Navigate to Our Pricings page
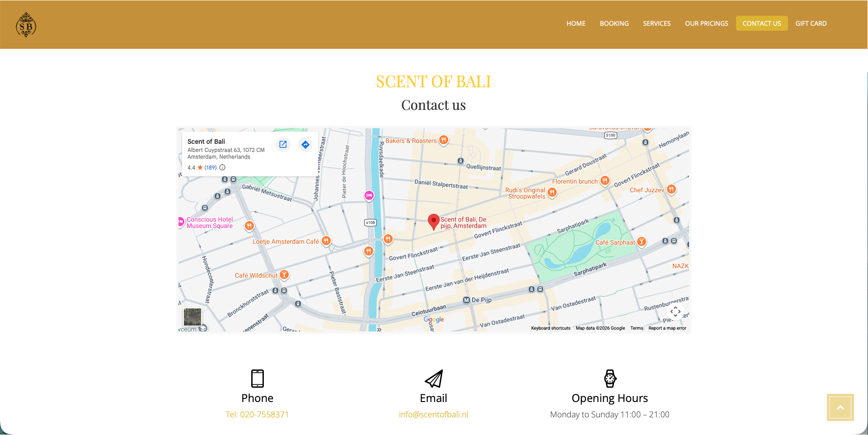Viewport: 868px width, 435px height. (x=706, y=24)
